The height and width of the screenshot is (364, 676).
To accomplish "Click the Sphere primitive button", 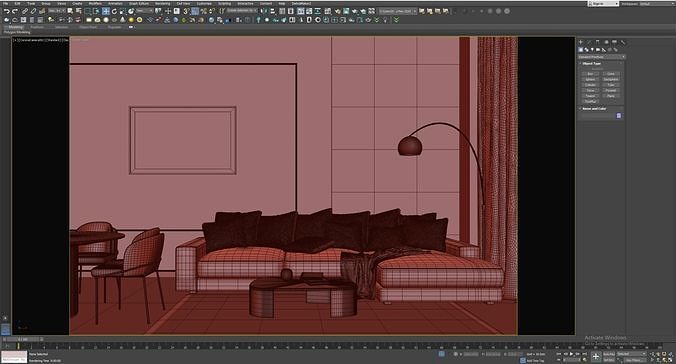I will [x=590, y=79].
